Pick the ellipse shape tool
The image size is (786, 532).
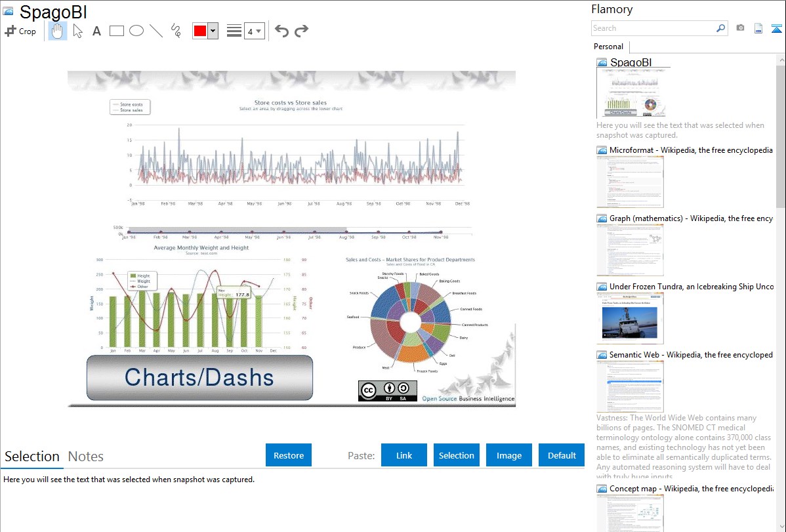(136, 31)
